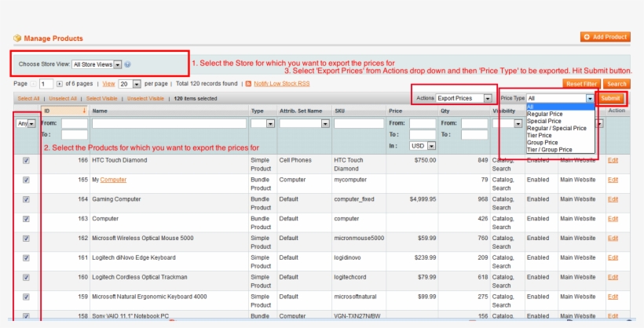Untick the Gaming Computer row checkbox

(x=26, y=199)
